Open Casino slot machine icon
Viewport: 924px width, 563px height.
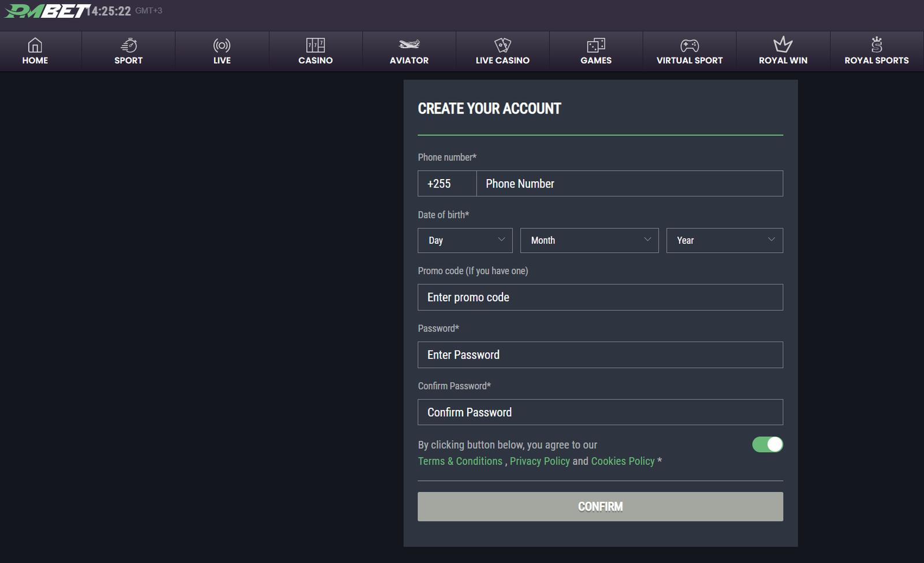point(315,45)
